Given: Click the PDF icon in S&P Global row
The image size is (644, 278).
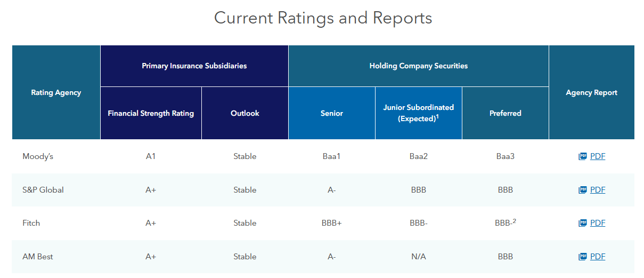Looking at the screenshot, I should 583,190.
